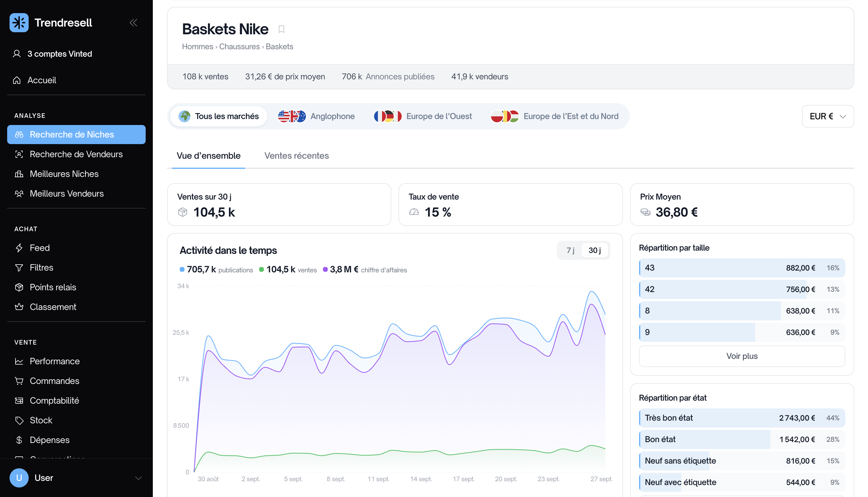The width and height of the screenshot is (868, 497).
Task: Open the Commandes page
Action: (76, 381)
